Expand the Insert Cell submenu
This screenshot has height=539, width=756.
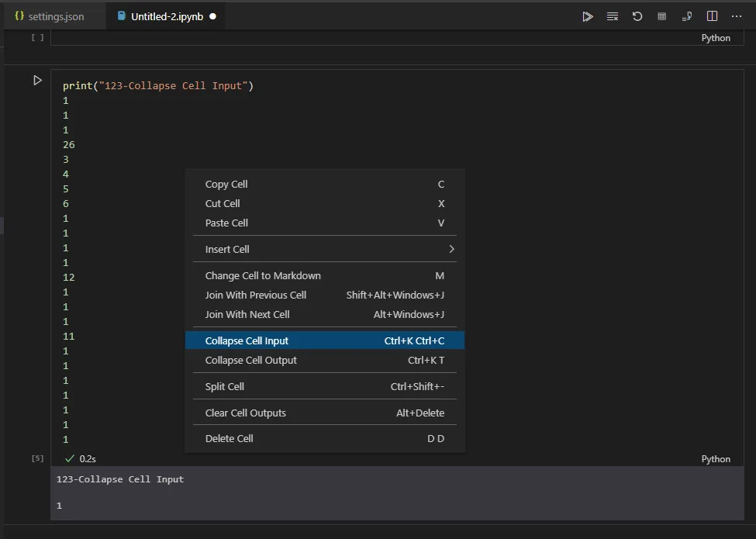point(324,249)
